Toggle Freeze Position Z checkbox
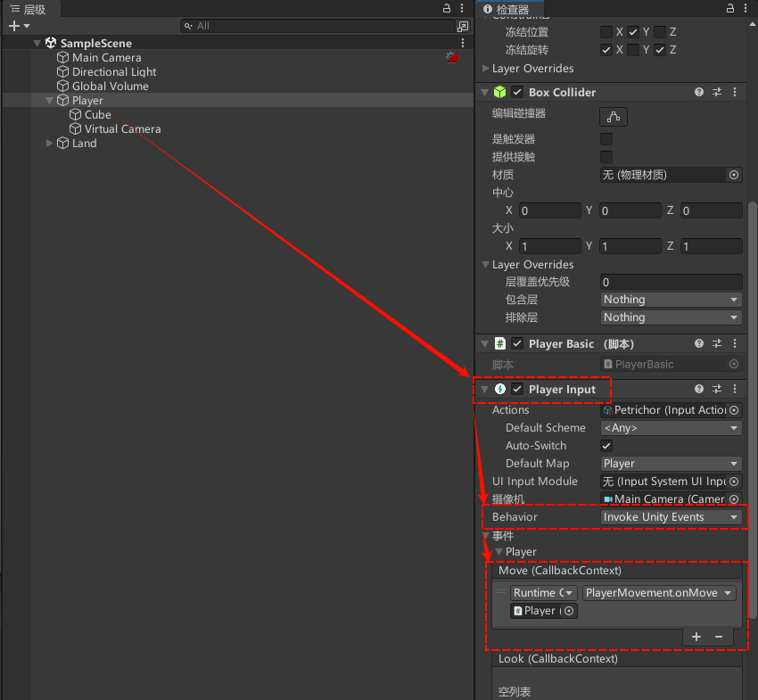The image size is (758, 700). [660, 32]
